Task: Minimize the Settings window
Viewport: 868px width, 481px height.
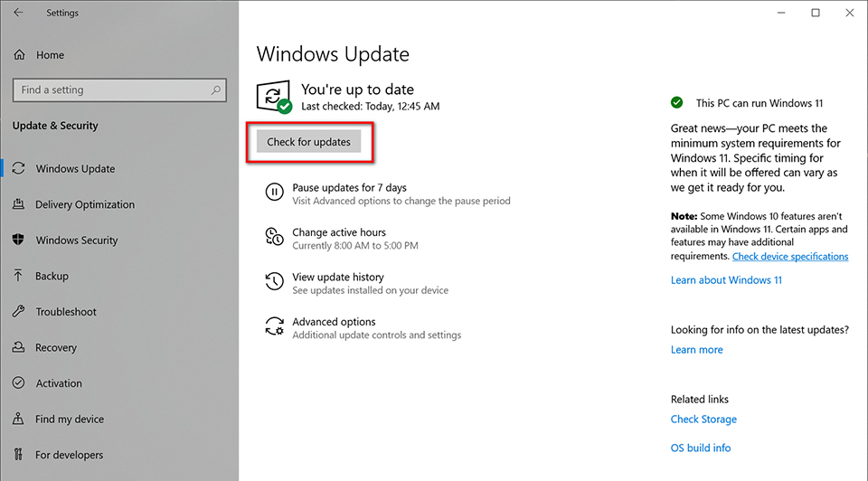Action: tap(781, 12)
